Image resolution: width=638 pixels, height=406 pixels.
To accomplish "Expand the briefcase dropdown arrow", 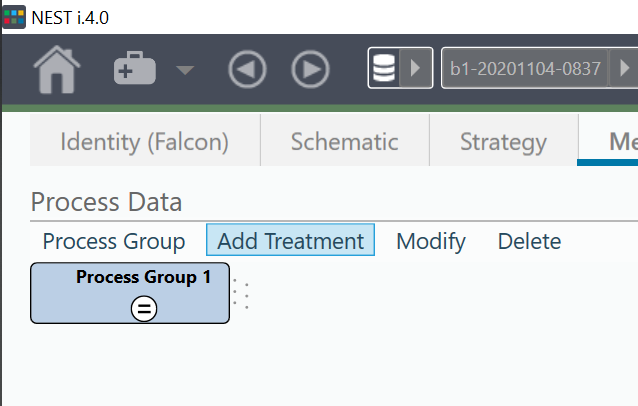I will coord(185,70).
